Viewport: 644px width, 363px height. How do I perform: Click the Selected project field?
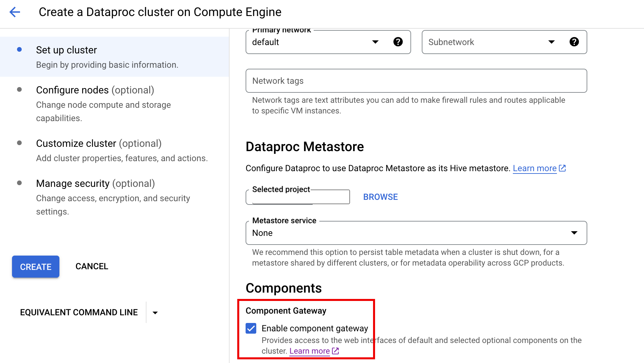pos(297,198)
